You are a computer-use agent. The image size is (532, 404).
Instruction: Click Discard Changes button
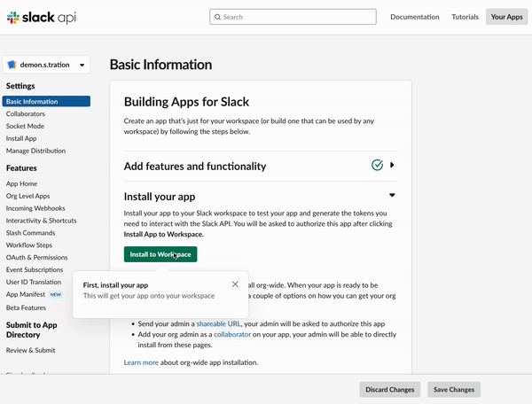(x=389, y=389)
